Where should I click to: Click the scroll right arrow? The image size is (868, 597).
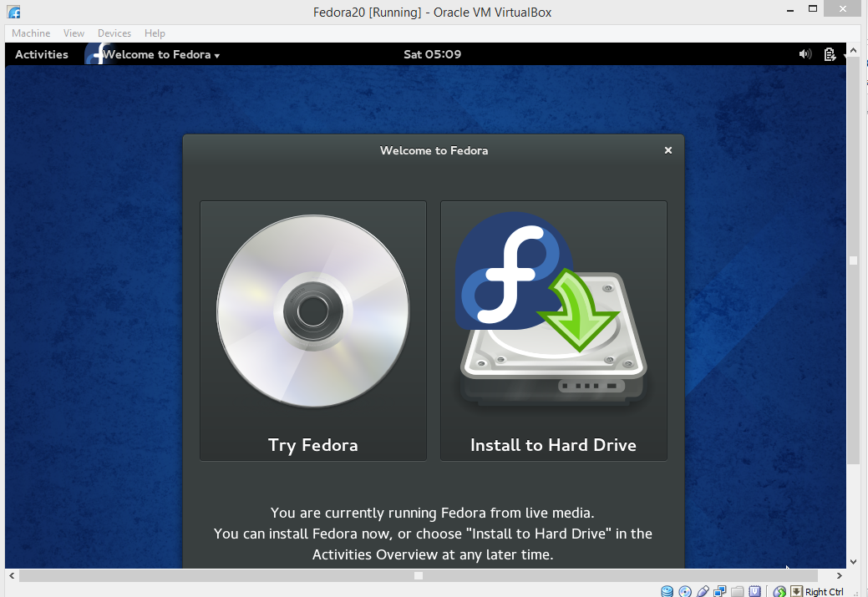840,575
